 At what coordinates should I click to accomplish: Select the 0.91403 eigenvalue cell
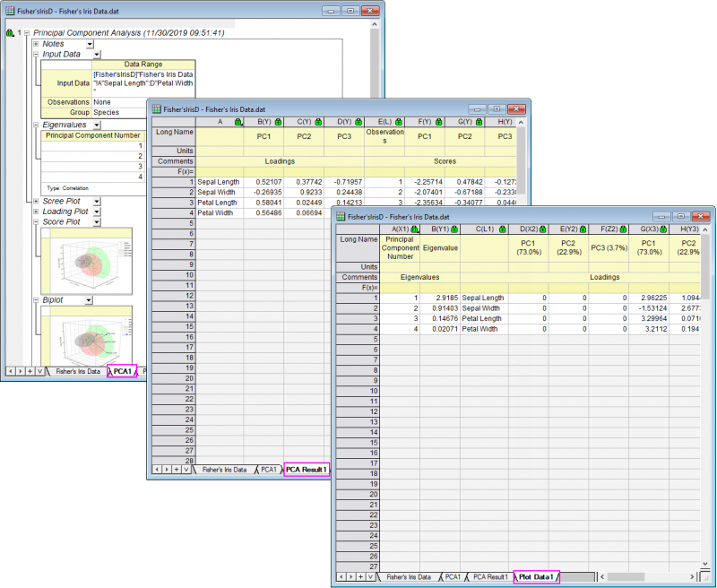(440, 308)
